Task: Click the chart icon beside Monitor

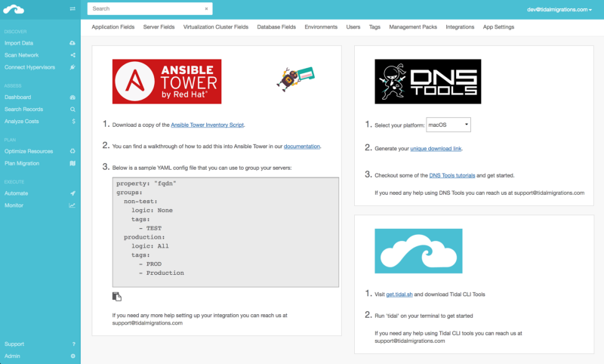Action: click(72, 205)
